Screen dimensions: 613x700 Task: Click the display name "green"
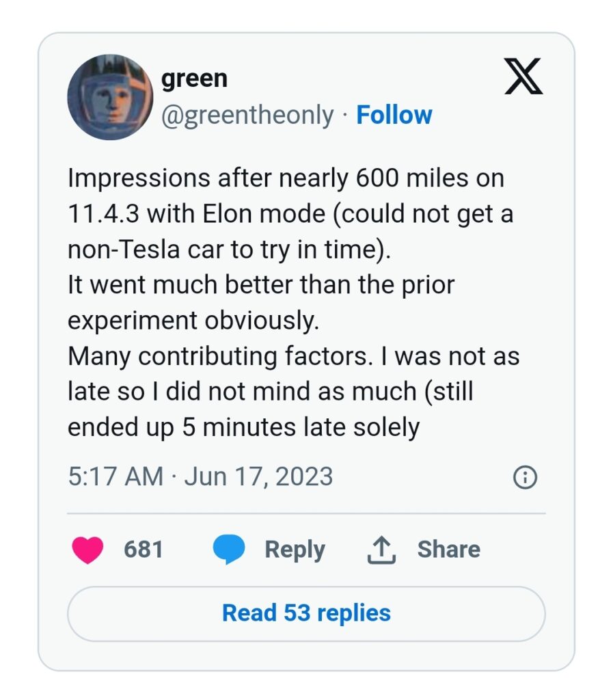[x=194, y=79]
